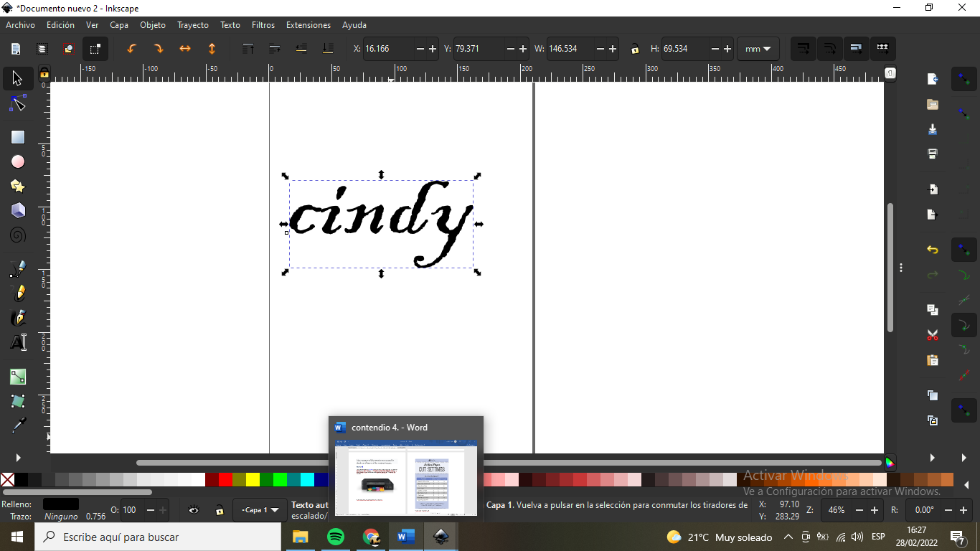
Task: Click the yellow Undo arrow
Action: 932,250
